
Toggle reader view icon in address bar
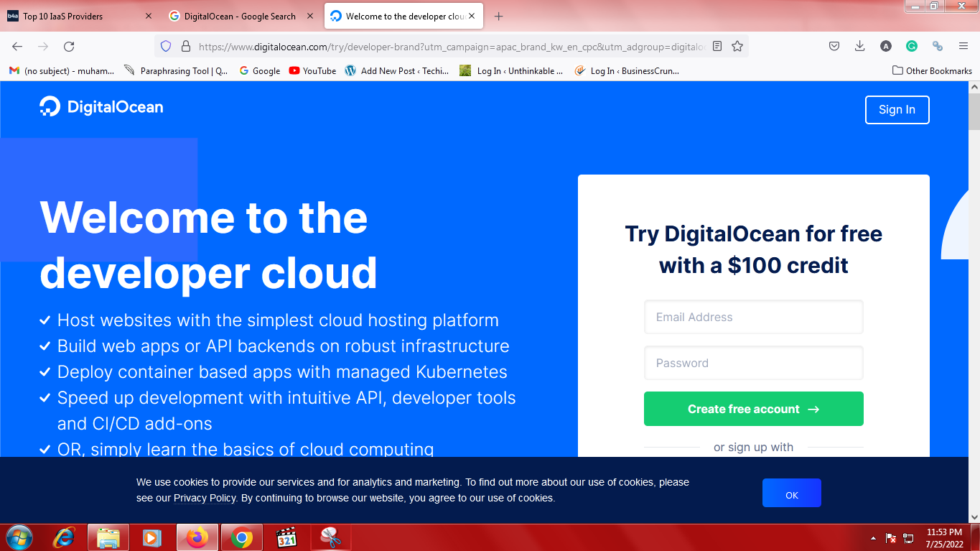pyautogui.click(x=717, y=46)
